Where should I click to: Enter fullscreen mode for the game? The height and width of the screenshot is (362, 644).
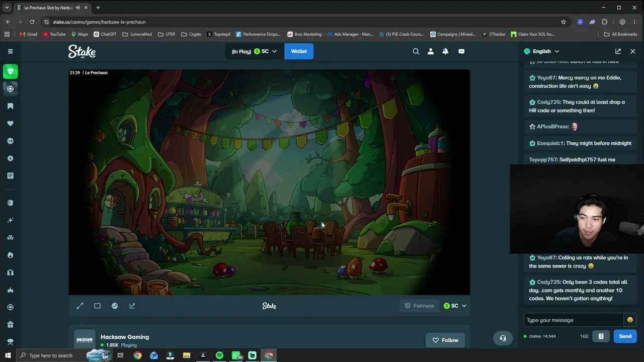[80, 306]
